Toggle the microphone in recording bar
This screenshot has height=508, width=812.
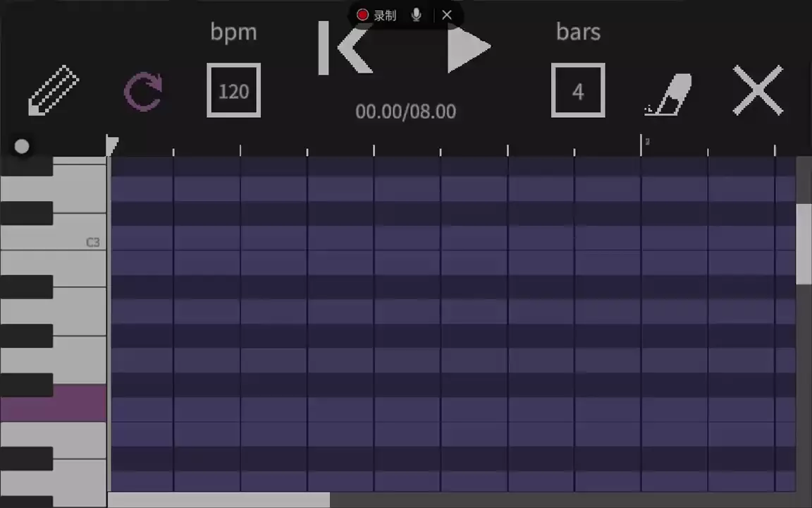point(417,15)
